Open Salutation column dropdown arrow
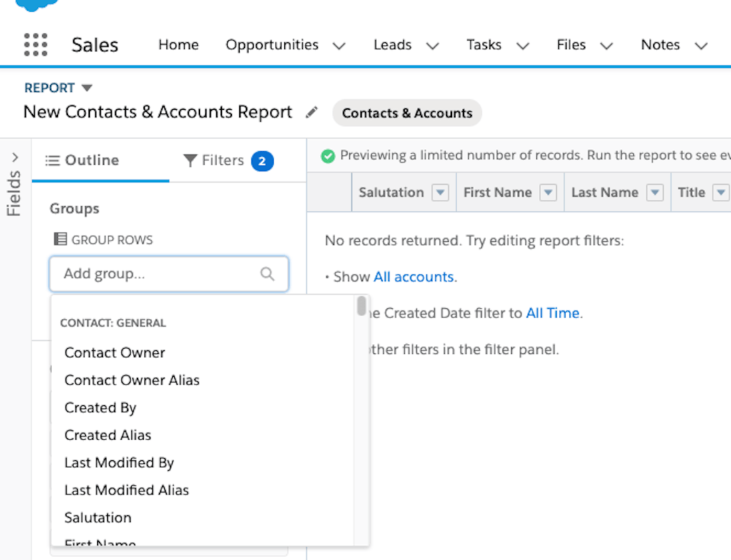The width and height of the screenshot is (731, 560). pyautogui.click(x=440, y=193)
